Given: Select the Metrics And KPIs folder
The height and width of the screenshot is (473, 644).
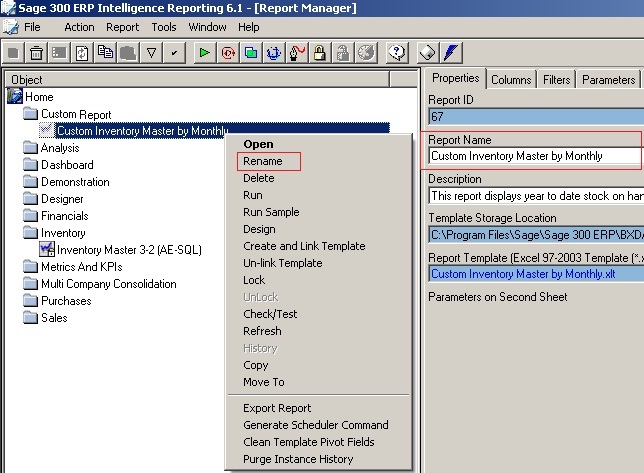Looking at the screenshot, I should click(73, 266).
